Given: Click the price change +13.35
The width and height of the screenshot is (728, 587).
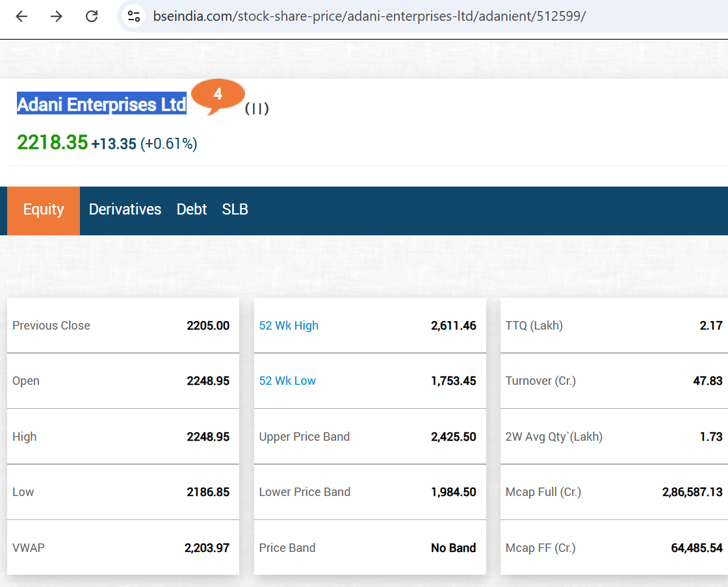Looking at the screenshot, I should point(114,144).
